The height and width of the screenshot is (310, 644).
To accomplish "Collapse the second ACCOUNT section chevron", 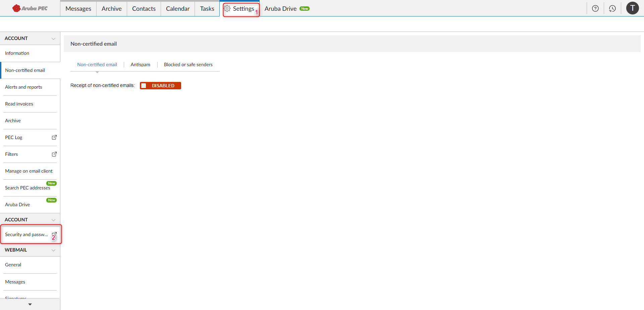I will (53, 220).
